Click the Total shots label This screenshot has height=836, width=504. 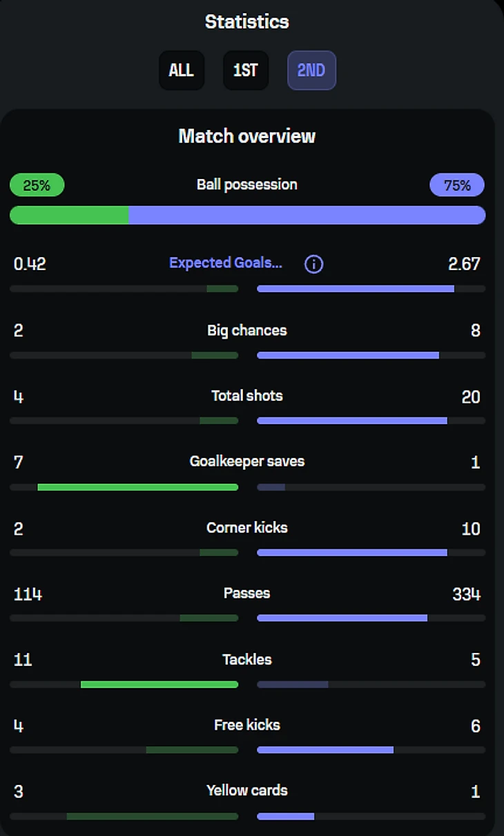(x=247, y=396)
